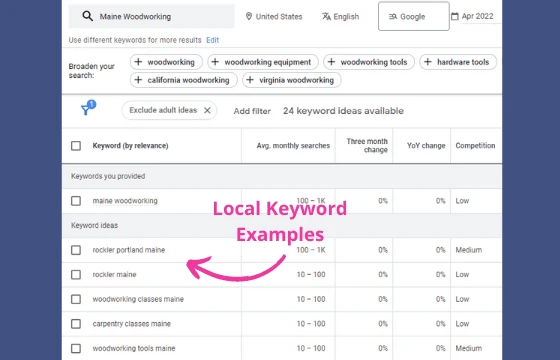Add the woodworking tools suggestion chip

coord(369,62)
